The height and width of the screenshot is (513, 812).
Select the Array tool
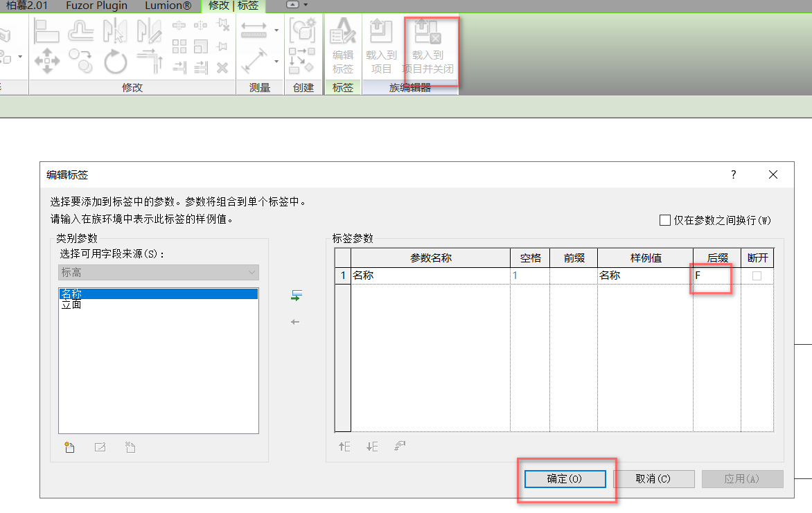[x=179, y=46]
